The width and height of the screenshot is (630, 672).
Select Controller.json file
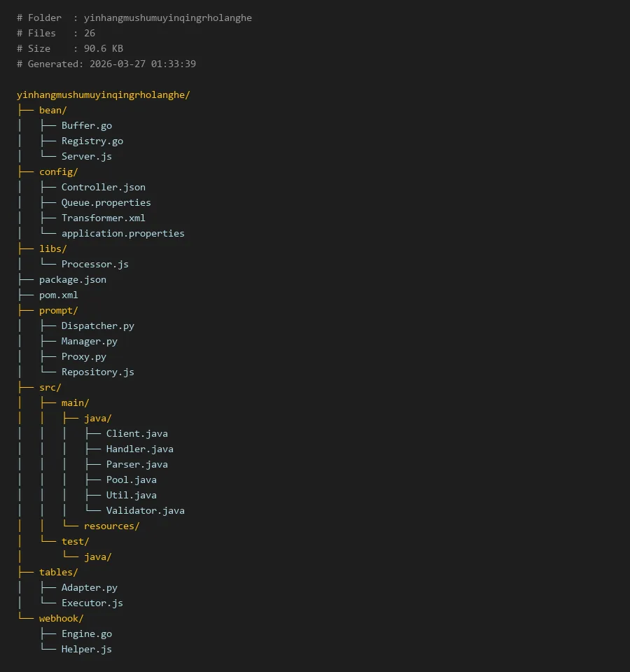[x=103, y=187]
